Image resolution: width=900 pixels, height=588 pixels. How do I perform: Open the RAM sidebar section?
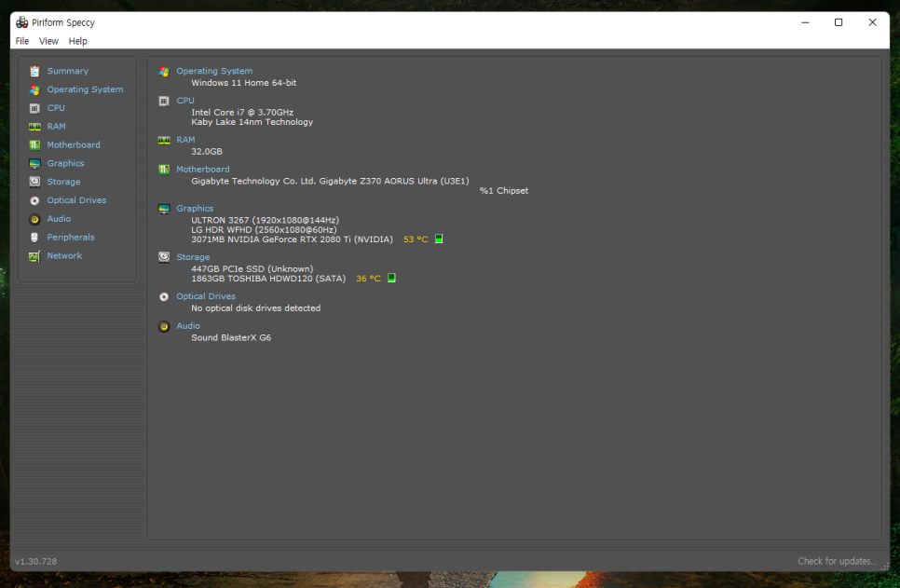pyautogui.click(x=56, y=127)
